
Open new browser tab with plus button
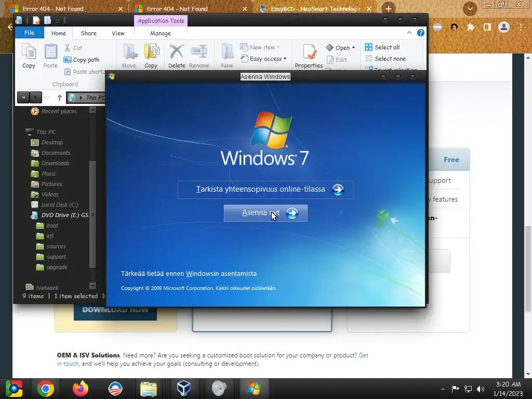(x=389, y=8)
